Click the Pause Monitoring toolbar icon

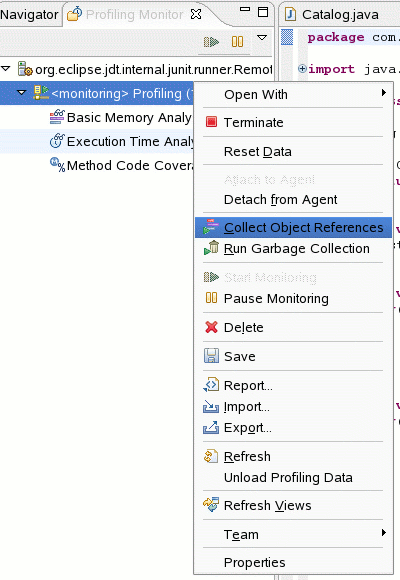pos(237,41)
